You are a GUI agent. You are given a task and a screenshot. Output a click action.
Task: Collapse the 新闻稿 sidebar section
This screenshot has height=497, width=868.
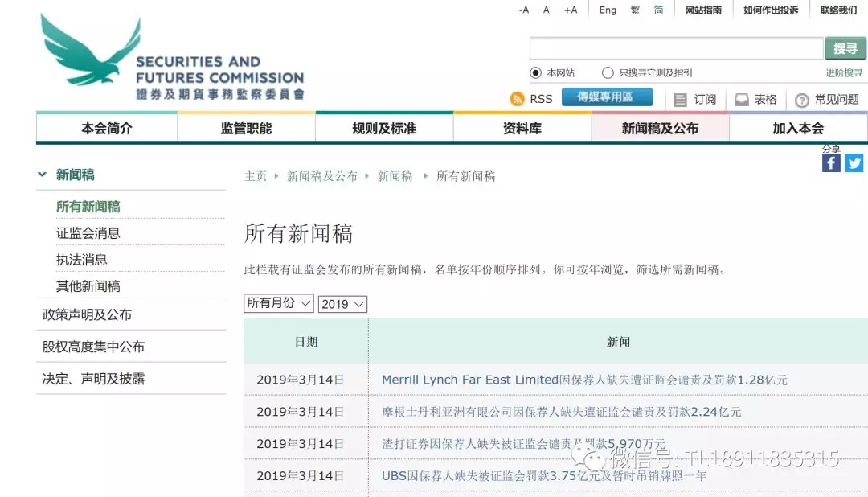coord(42,175)
